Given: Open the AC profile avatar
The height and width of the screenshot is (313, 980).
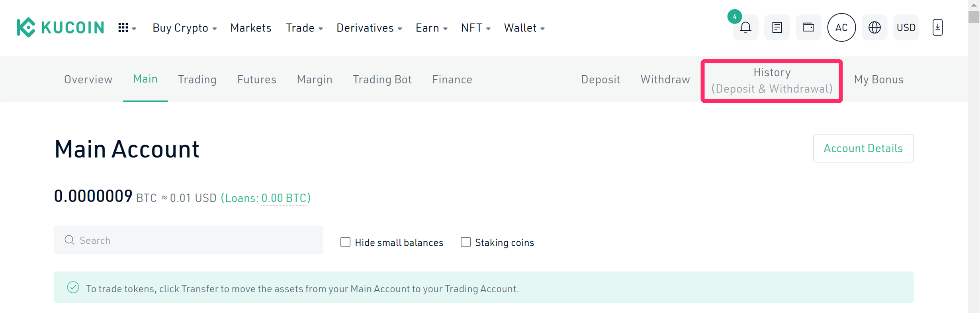Looking at the screenshot, I should [x=841, y=27].
